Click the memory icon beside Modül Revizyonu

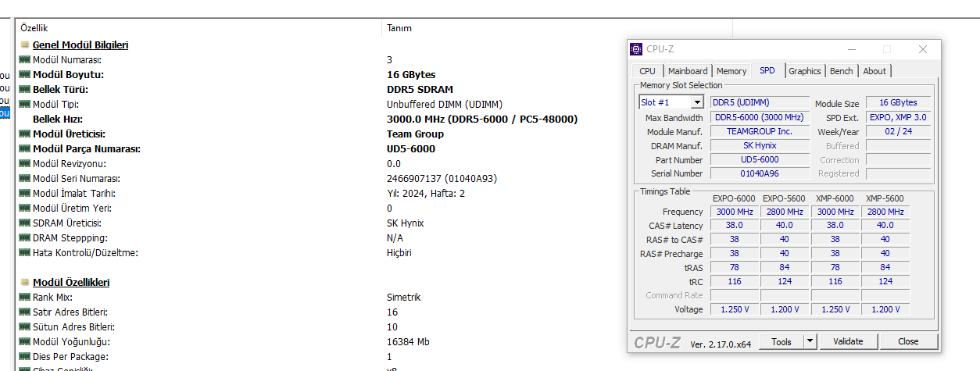[x=24, y=163]
